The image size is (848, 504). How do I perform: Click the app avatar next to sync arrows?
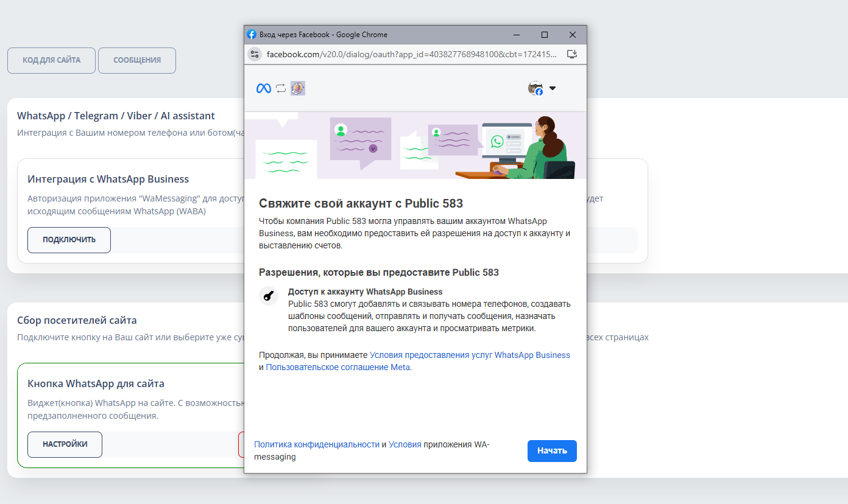point(298,88)
